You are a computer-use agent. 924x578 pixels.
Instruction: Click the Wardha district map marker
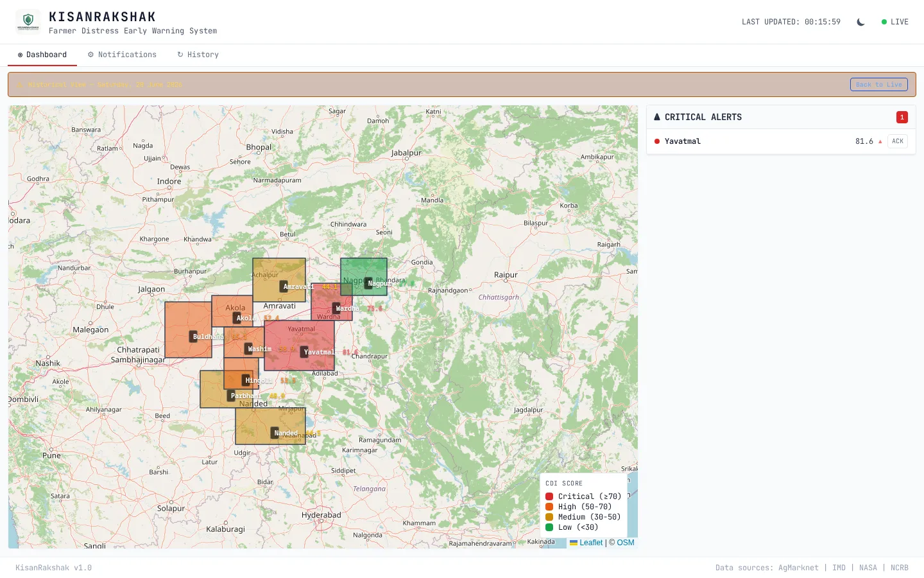tap(336, 308)
